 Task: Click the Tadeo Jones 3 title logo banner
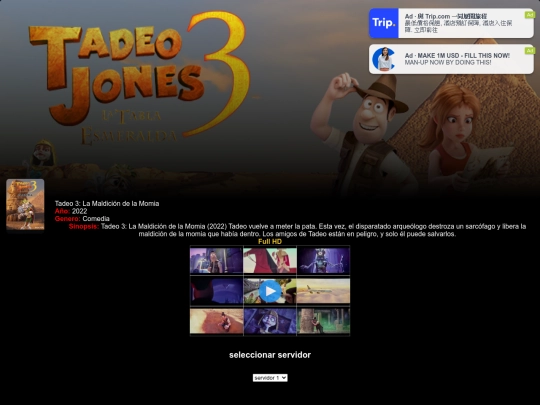coord(139,77)
